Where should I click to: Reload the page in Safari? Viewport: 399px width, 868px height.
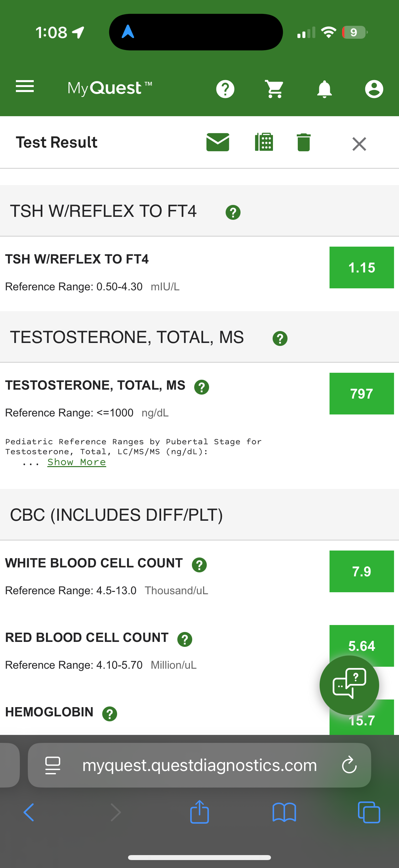coord(349,765)
